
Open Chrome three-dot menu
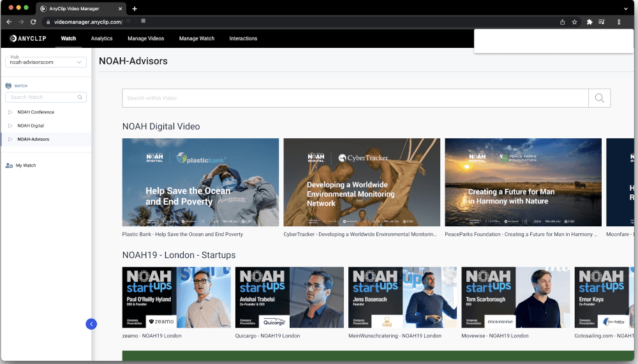click(619, 22)
